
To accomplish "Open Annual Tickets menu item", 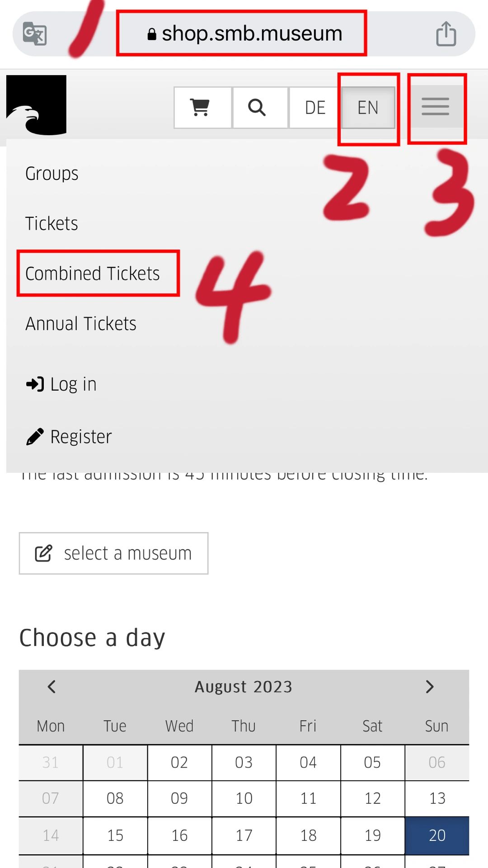I will (81, 324).
